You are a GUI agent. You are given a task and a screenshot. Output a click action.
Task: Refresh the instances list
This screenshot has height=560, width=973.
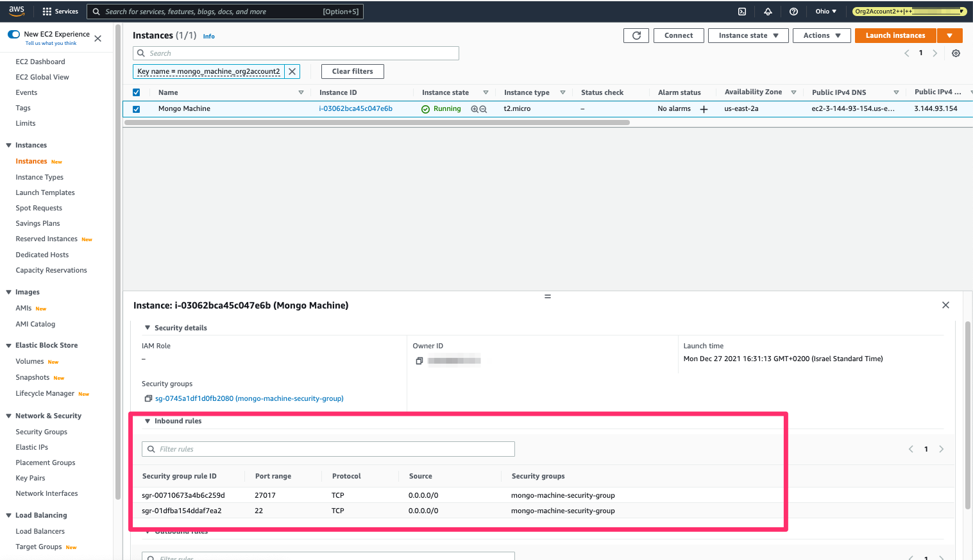click(x=636, y=36)
